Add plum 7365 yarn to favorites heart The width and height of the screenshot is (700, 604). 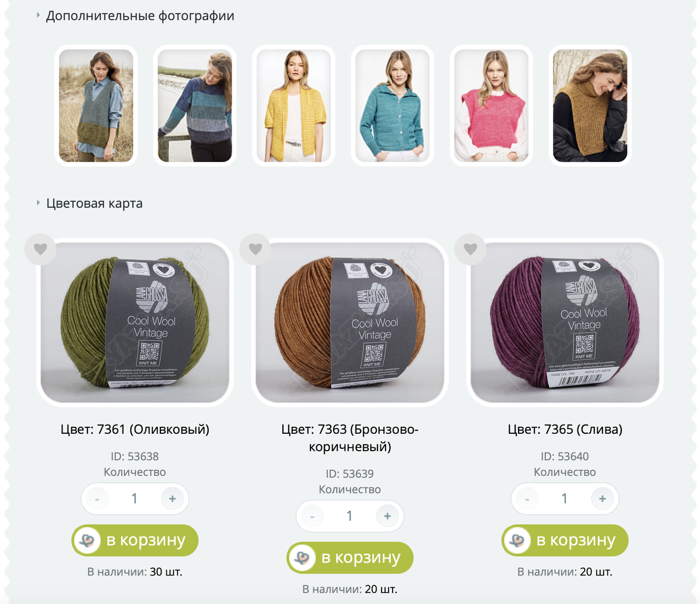coord(471,249)
